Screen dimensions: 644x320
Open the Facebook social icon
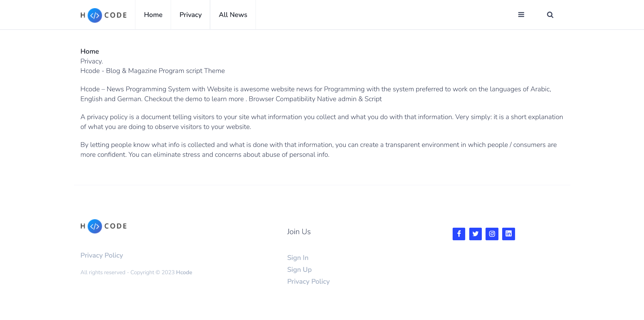(x=459, y=234)
